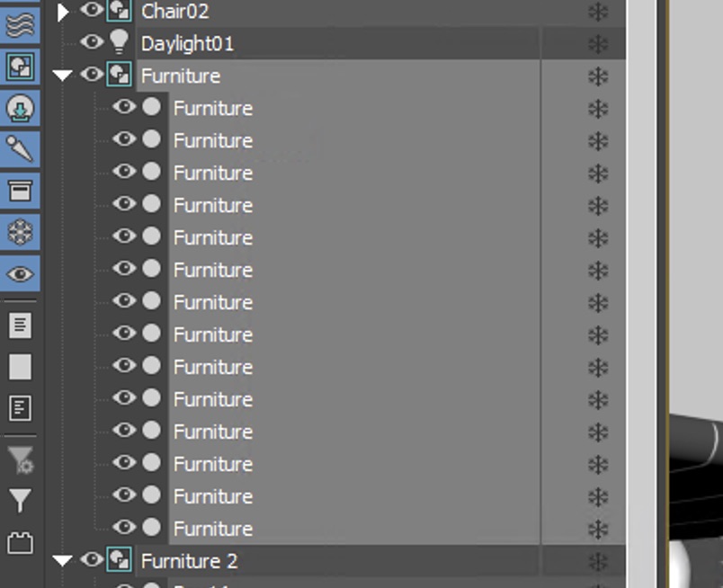The height and width of the screenshot is (588, 723).
Task: Click the plain funnel filter icon
Action: point(20,501)
